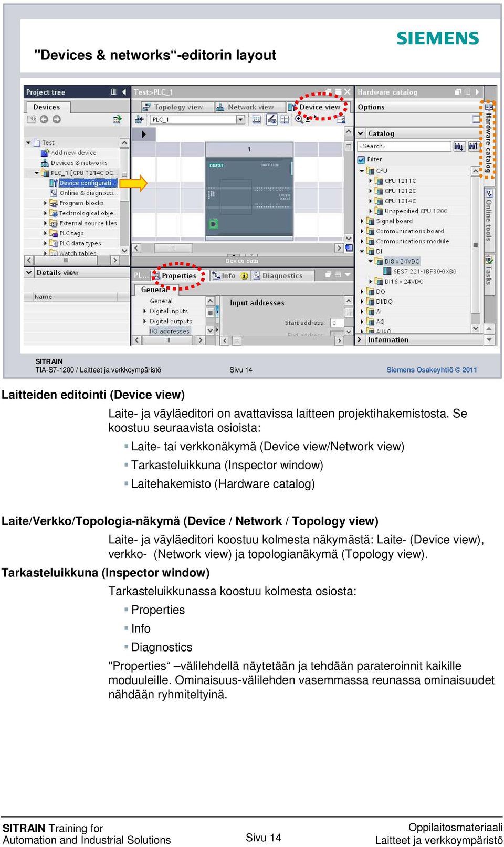Open the PLC_1 device dropdown
The width and height of the screenshot is (504, 847).
240,120
